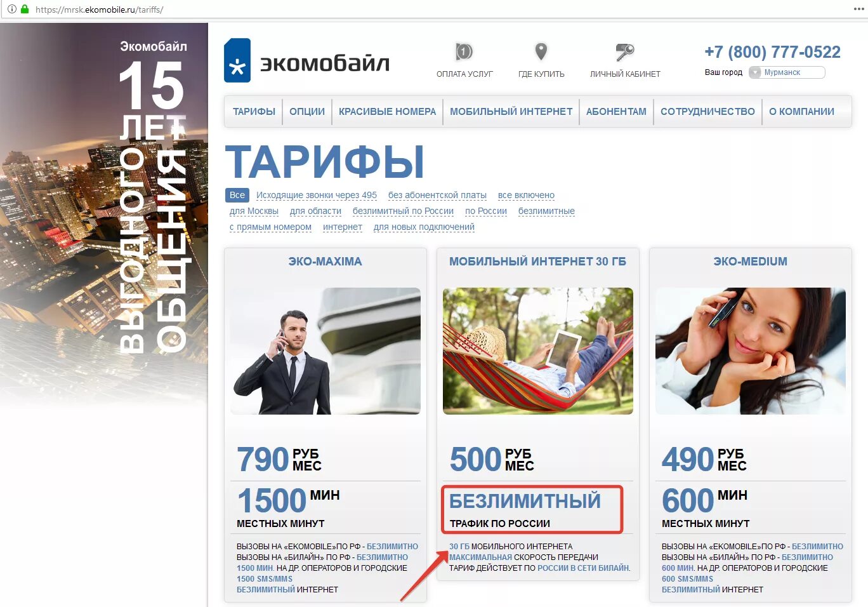
Task: Click the hammock tablet tariff image
Action: click(x=538, y=351)
